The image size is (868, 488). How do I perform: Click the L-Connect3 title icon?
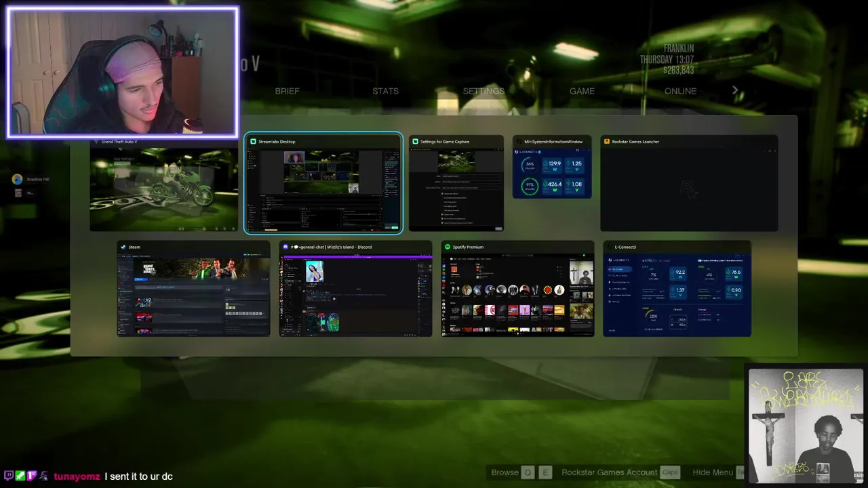click(x=609, y=247)
